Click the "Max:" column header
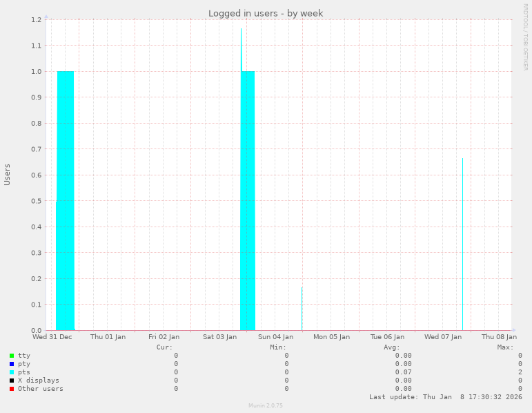Viewport: 532px width, 413px height. [505, 347]
